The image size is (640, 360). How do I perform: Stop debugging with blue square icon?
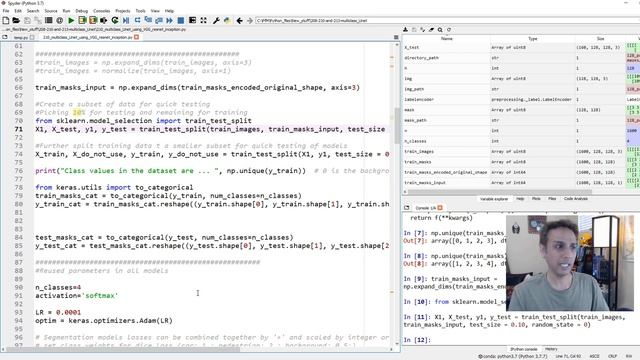tap(180, 20)
